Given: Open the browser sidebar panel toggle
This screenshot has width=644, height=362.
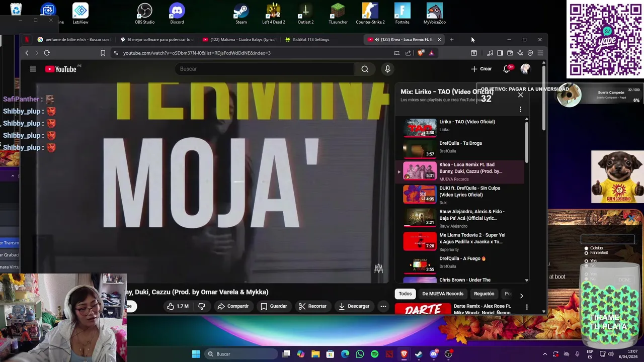Looking at the screenshot, I should click(x=500, y=53).
